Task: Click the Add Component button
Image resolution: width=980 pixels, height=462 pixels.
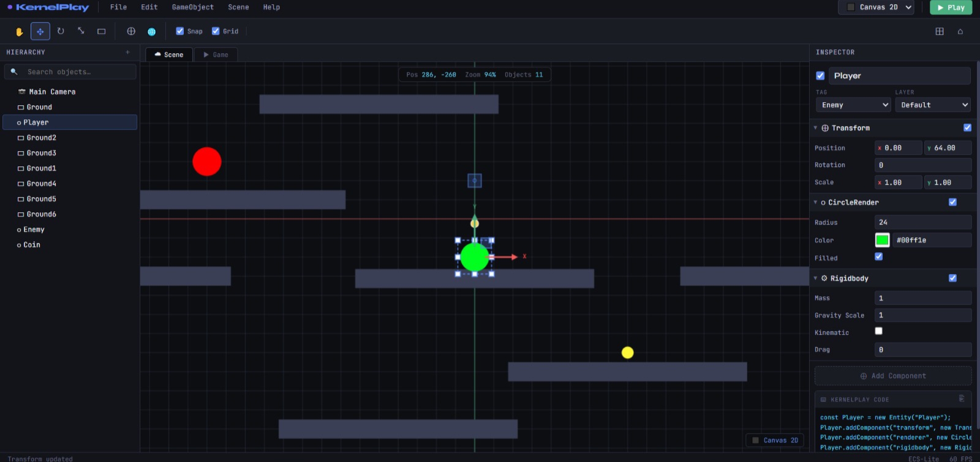Action: [x=893, y=376]
